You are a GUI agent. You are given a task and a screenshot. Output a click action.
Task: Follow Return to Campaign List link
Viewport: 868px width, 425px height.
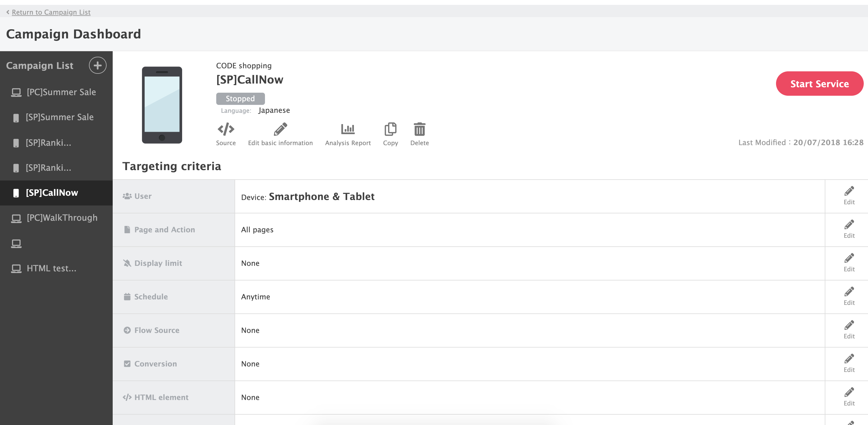tap(51, 12)
